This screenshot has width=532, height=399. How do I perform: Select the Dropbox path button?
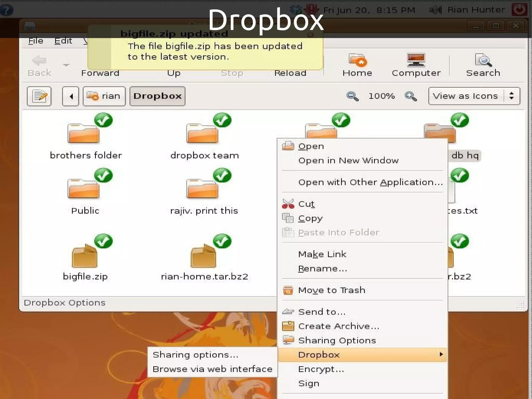pyautogui.click(x=157, y=96)
